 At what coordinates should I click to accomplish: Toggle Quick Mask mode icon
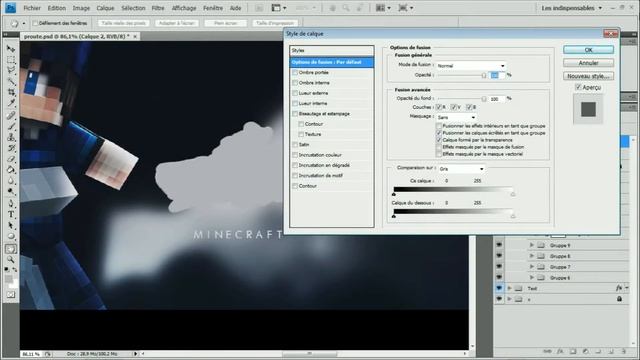pyautogui.click(x=11, y=295)
